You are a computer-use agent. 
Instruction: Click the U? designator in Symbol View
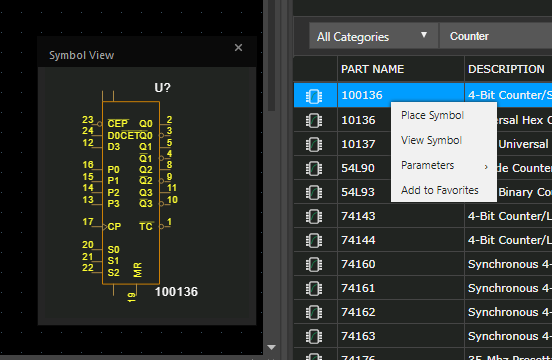pos(162,88)
